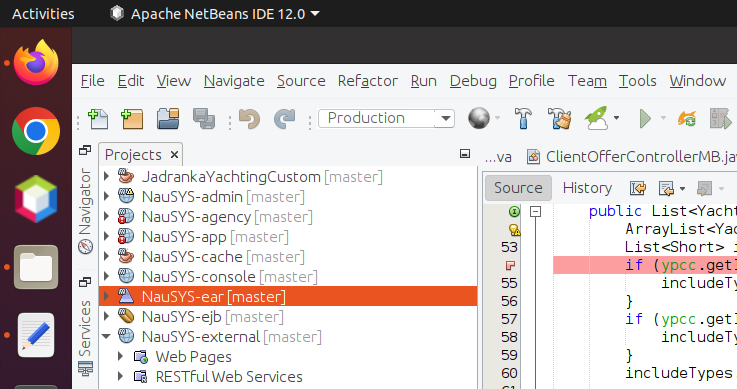737x389 pixels.
Task: Open dropdown arrow next to rocket icon
Action: click(x=616, y=118)
